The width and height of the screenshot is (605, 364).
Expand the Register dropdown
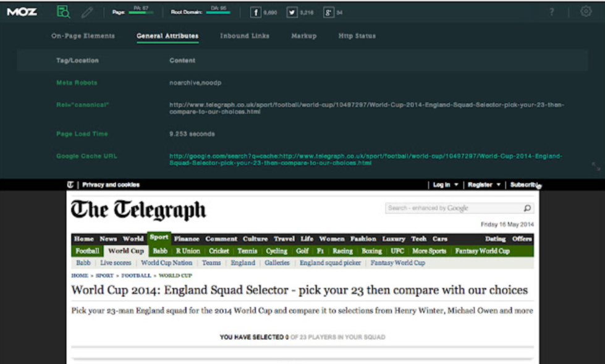click(x=484, y=185)
